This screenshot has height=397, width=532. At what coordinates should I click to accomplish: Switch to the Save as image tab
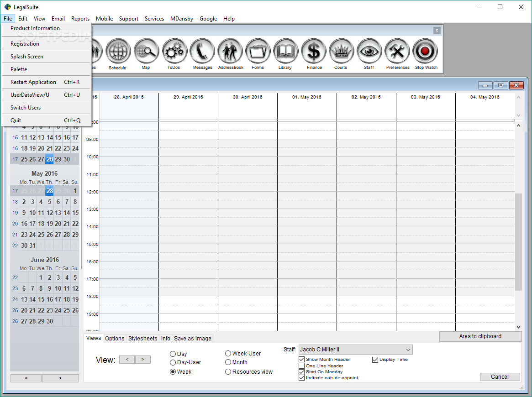[192, 338]
